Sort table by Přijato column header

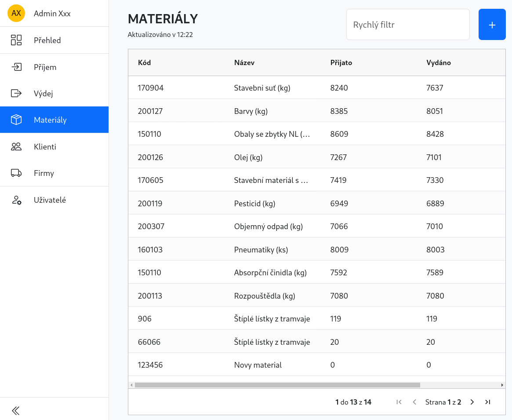pyautogui.click(x=341, y=63)
